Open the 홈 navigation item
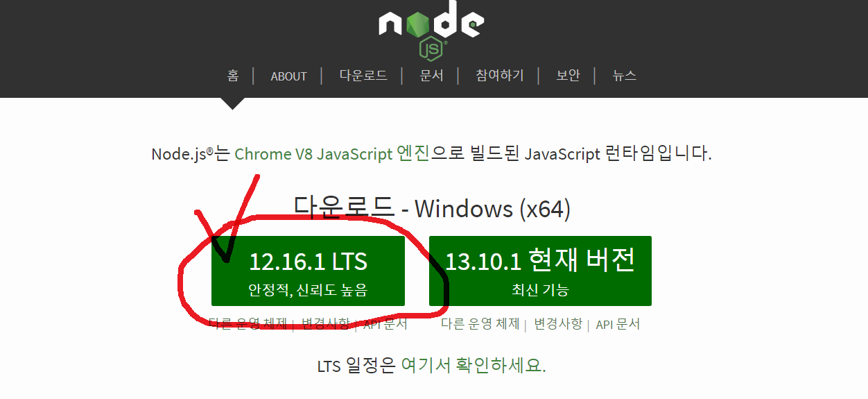 point(233,76)
